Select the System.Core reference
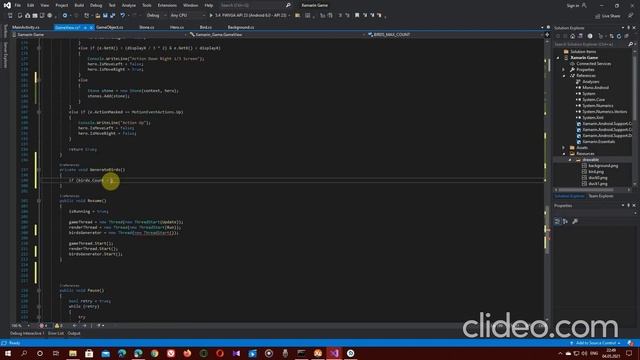 [x=593, y=100]
